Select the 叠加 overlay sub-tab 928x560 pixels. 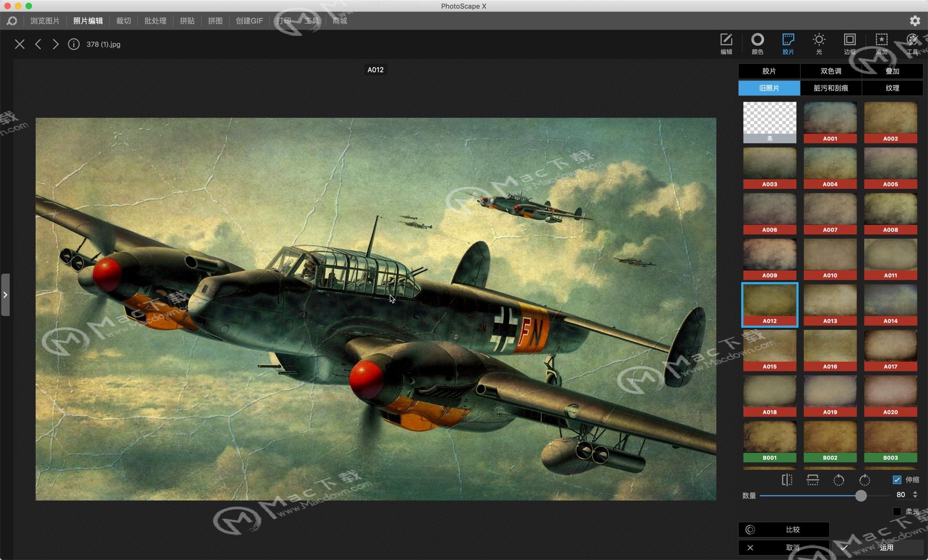(892, 71)
